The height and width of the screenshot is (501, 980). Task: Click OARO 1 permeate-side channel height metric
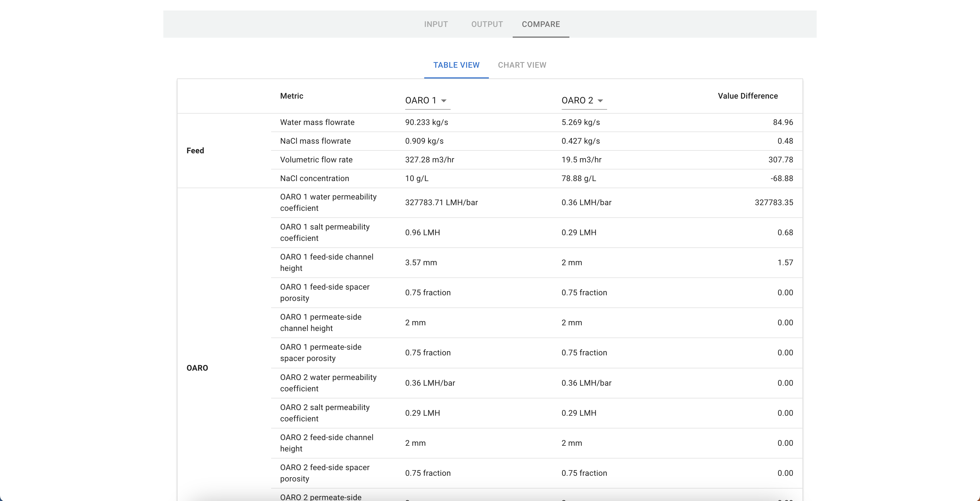(321, 323)
